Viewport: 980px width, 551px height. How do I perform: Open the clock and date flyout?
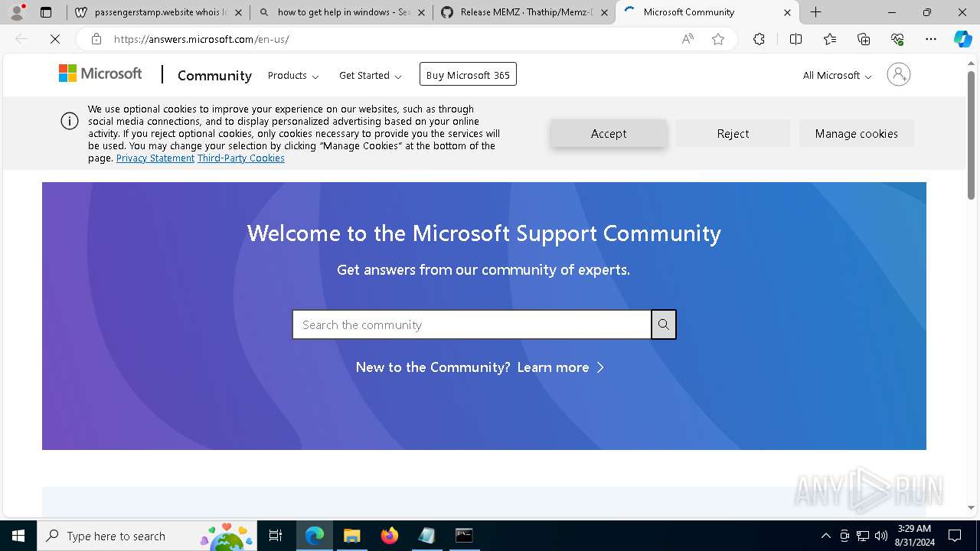[x=914, y=536]
